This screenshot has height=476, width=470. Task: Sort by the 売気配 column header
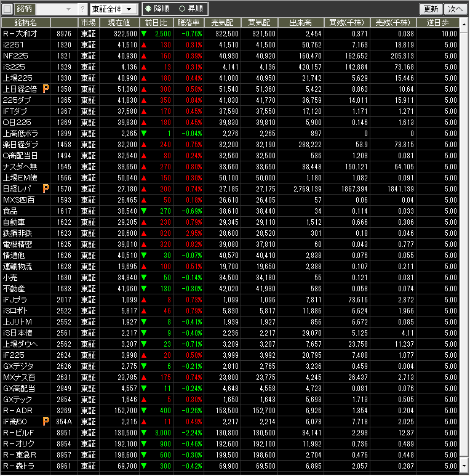222,23
